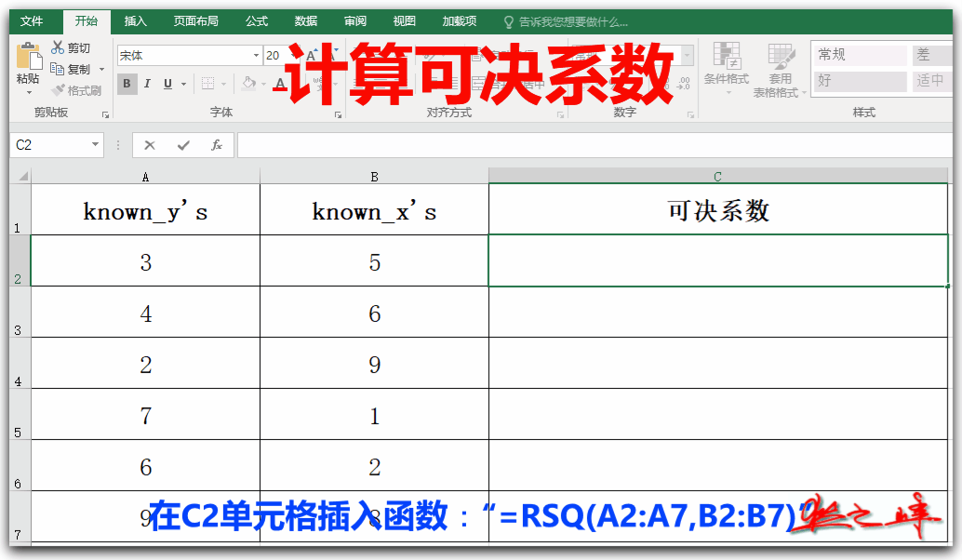Screen dimensions: 962x560
Task: Click the formula bar input area
Action: pyautogui.click(x=595, y=145)
